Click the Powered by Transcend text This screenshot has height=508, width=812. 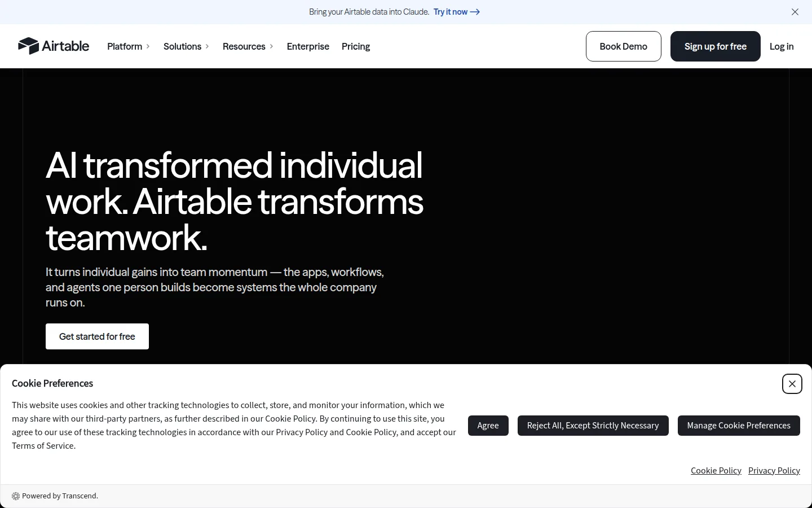point(60,496)
